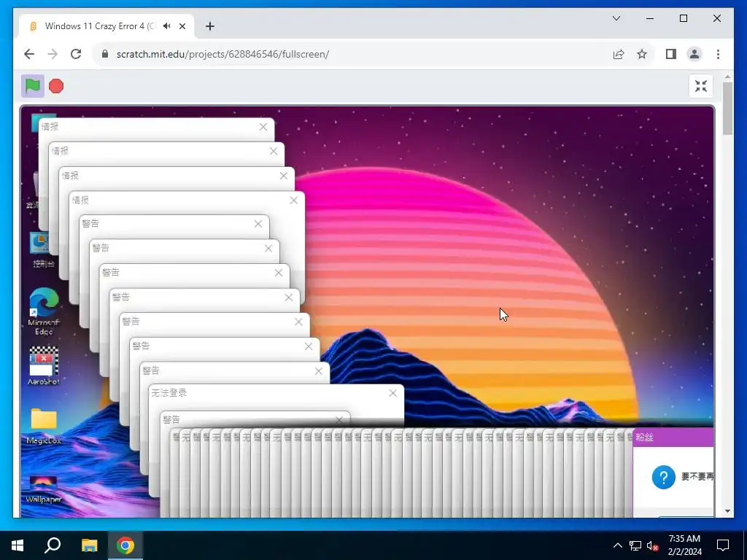
Task: Click the green flag to start project
Action: [32, 86]
